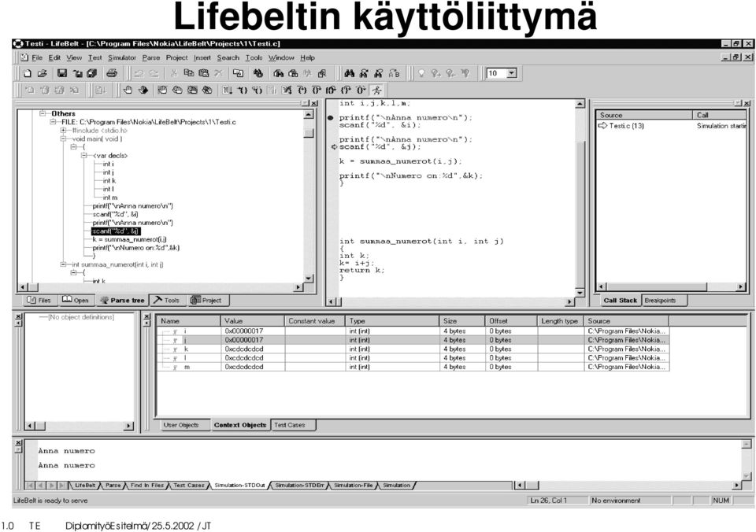This screenshot has height=532, width=756.
Task: Select the int m variable tree row
Action: tap(110, 198)
